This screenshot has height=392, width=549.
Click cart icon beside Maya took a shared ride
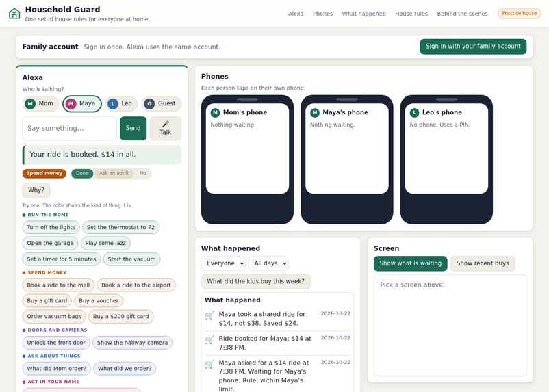pos(209,315)
